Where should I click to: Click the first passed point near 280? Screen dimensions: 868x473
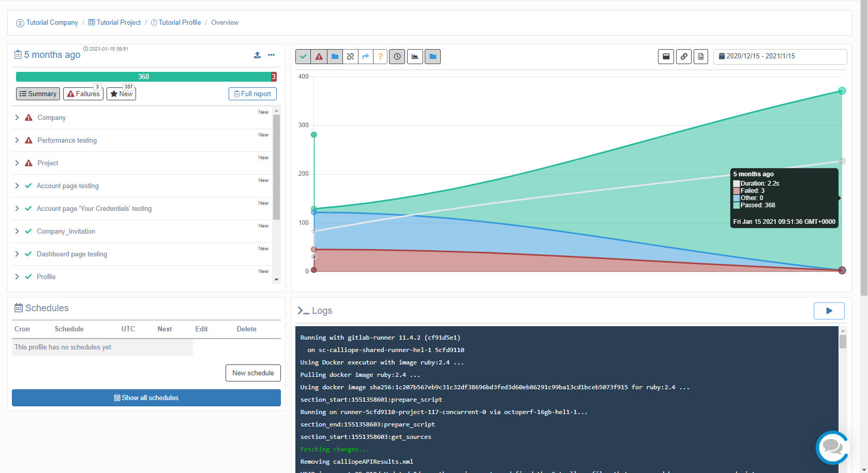(x=314, y=135)
